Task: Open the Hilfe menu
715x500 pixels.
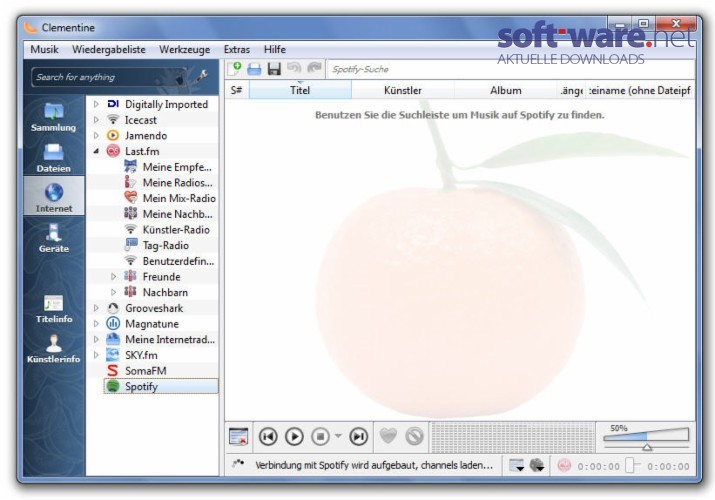Action: [275, 49]
